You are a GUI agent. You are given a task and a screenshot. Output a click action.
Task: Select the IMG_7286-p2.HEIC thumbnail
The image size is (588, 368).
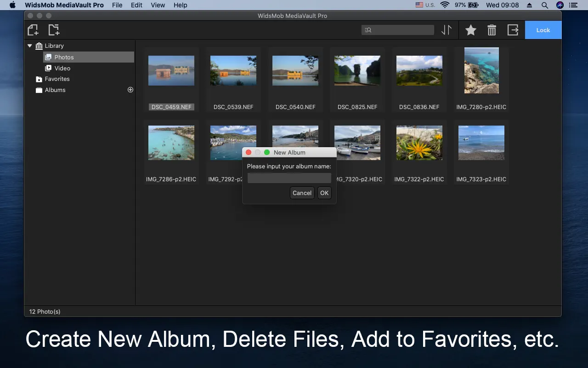click(171, 143)
